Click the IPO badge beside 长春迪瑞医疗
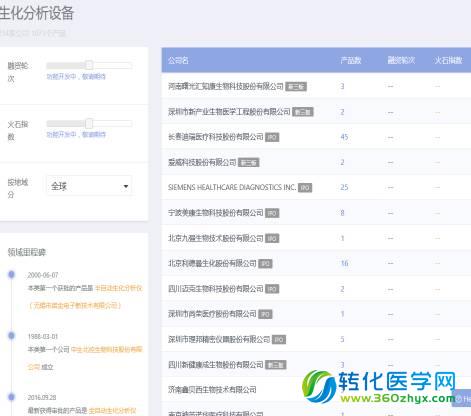This screenshot has height=416, width=471. [x=272, y=137]
